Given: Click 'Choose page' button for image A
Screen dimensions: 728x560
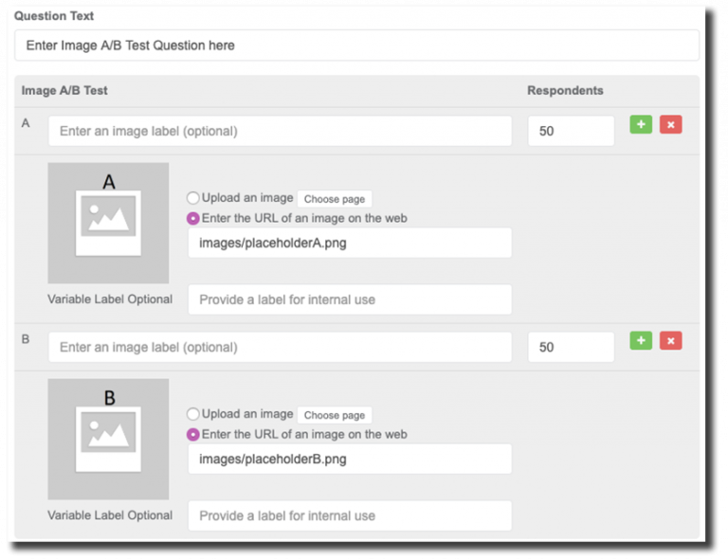Looking at the screenshot, I should click(335, 199).
